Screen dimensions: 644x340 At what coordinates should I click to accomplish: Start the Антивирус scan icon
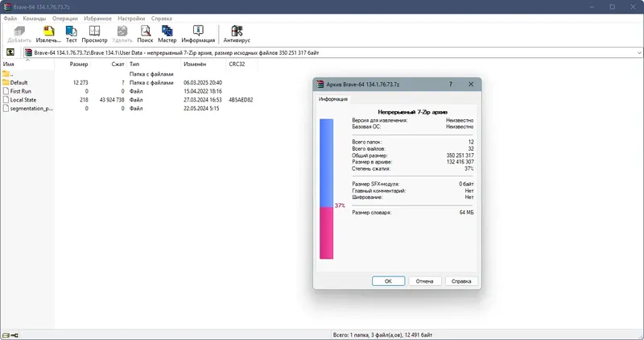click(237, 31)
